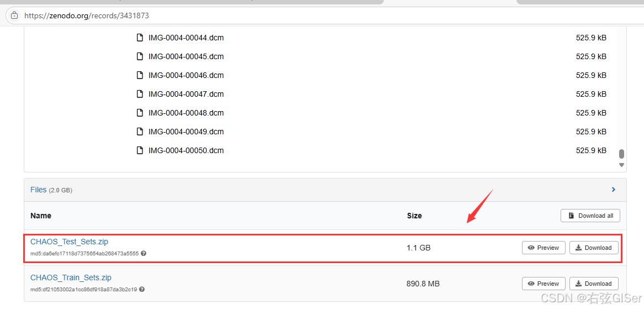Open the CHAOS_Train_Sets.zip link
The image size is (644, 309).
[x=71, y=277]
